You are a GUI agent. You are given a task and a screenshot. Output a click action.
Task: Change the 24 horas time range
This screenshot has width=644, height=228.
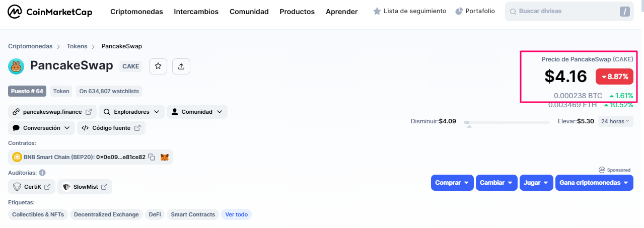point(615,121)
